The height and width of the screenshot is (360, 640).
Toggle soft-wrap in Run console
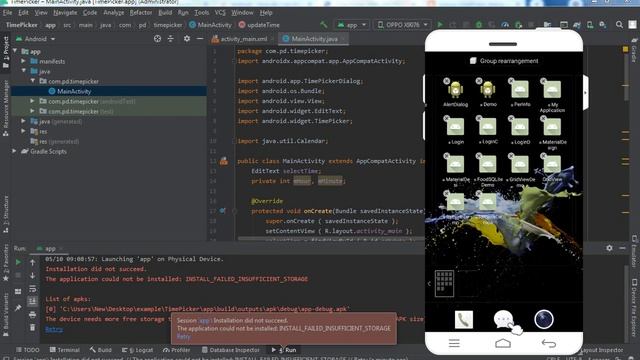pos(33,289)
